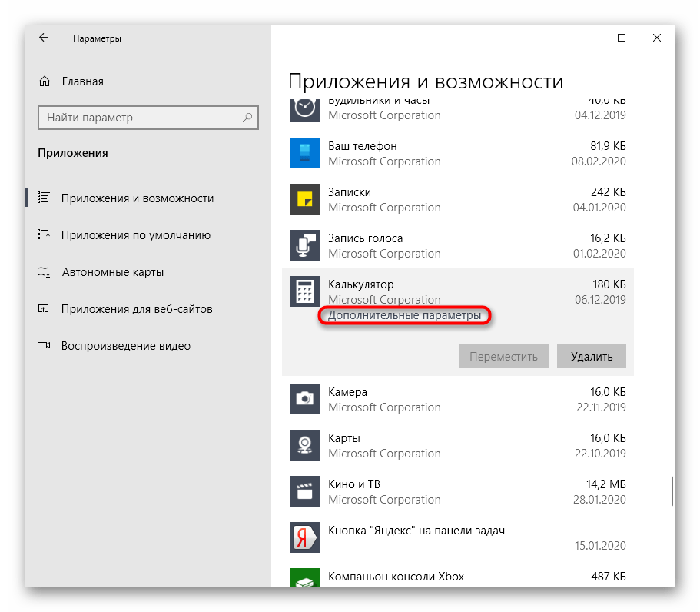Click the Яндекс button app icon
This screenshot has height=612, width=700.
coord(304,537)
